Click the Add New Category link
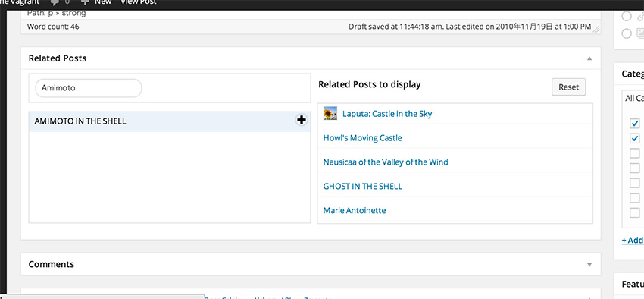644x299 pixels. 633,241
